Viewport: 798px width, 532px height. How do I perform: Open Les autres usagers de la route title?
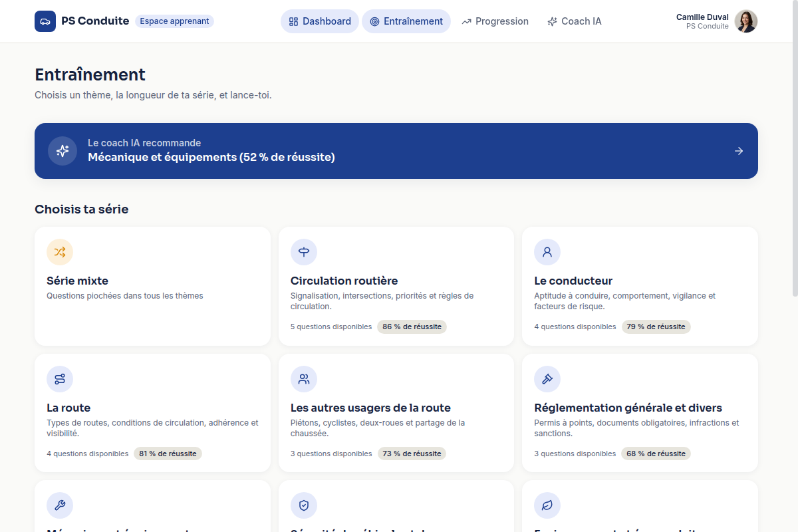click(x=370, y=408)
